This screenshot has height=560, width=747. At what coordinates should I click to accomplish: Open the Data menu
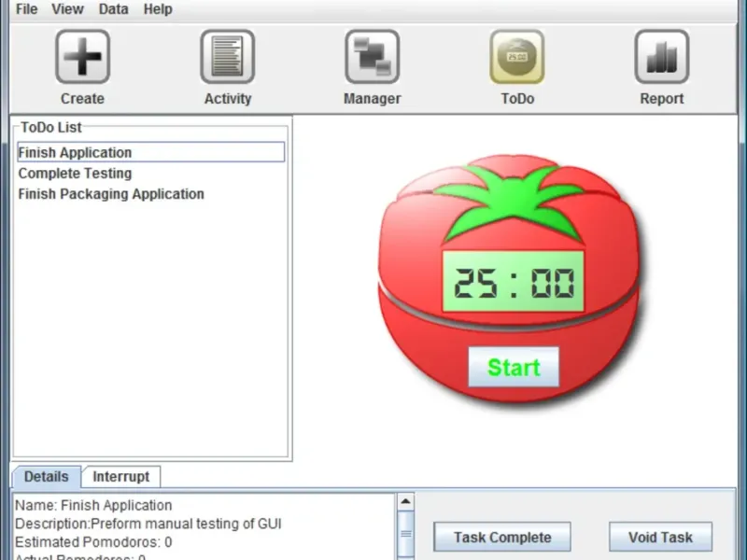[113, 9]
